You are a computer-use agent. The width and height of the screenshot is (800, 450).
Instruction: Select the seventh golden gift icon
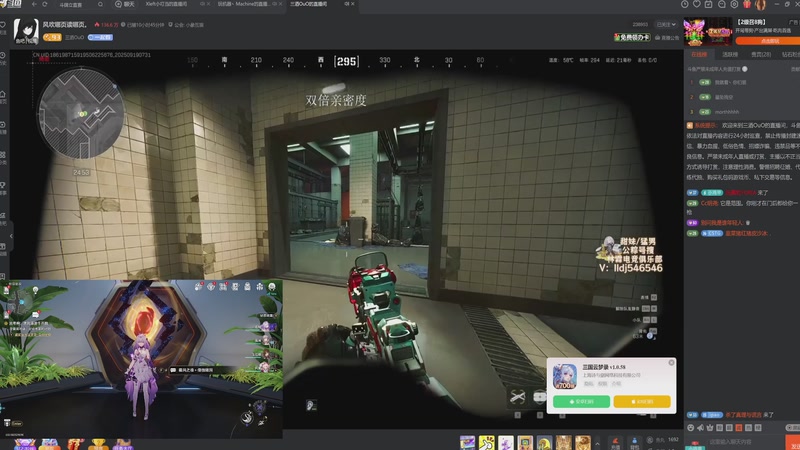(583, 442)
